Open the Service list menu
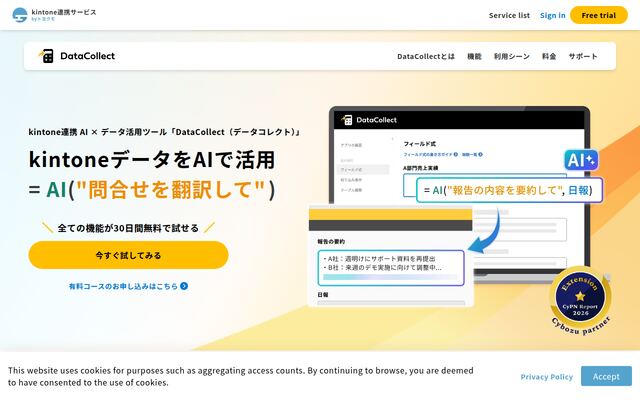The image size is (640, 400). click(x=509, y=16)
